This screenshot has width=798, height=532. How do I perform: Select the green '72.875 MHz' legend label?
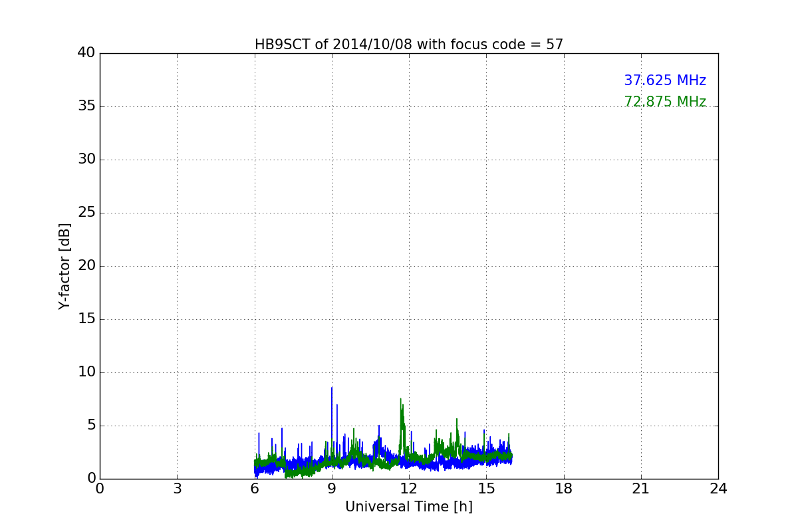click(665, 102)
